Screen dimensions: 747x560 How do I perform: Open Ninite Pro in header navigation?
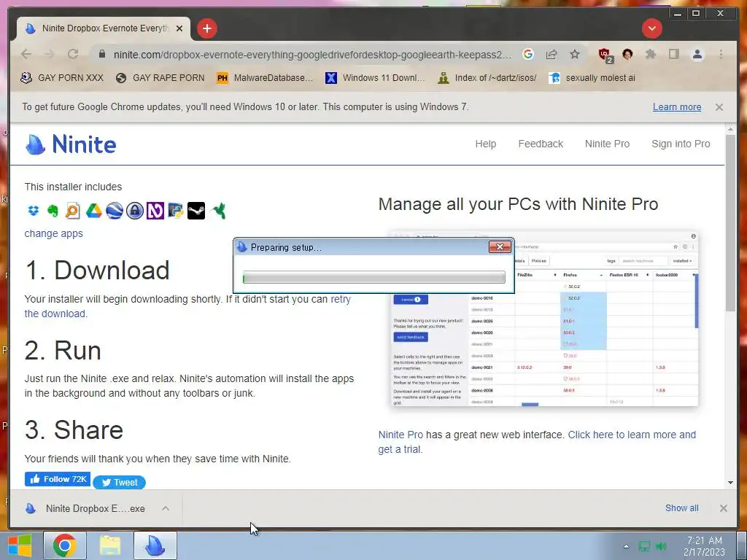coord(607,144)
